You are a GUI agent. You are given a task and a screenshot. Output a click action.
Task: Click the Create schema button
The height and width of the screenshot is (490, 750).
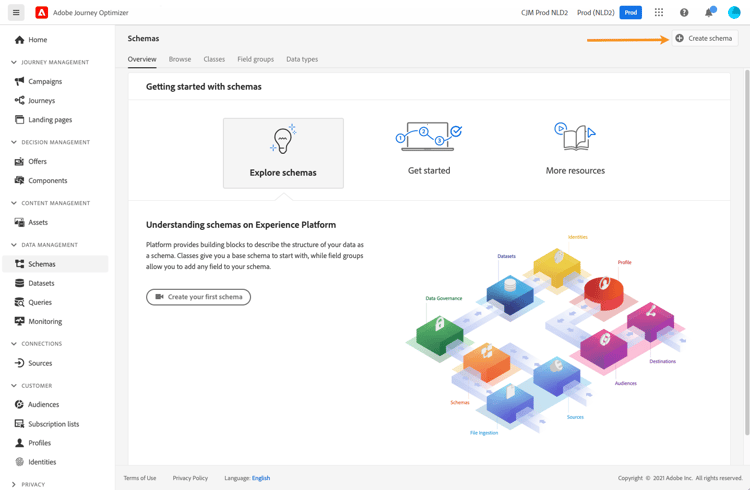click(x=705, y=38)
